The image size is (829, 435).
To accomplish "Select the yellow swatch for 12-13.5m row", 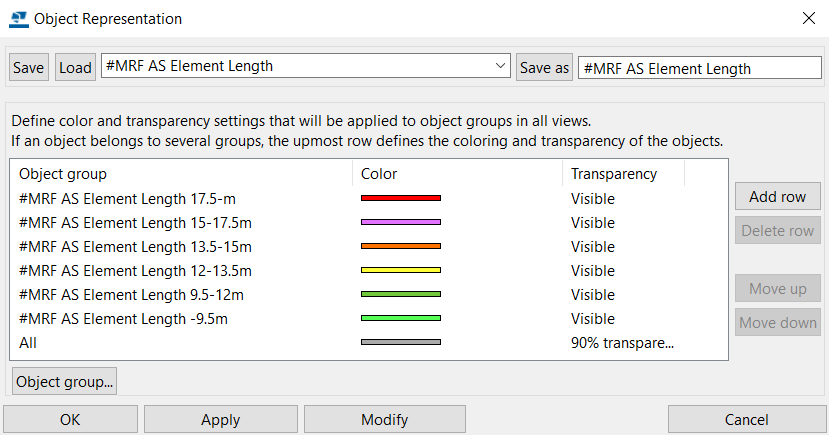I will point(401,270).
